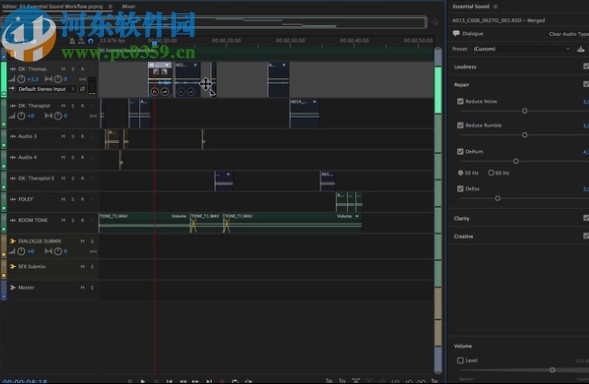Mute the DX: Thomas track
This screenshot has width=589, height=384.
pyautogui.click(x=63, y=69)
